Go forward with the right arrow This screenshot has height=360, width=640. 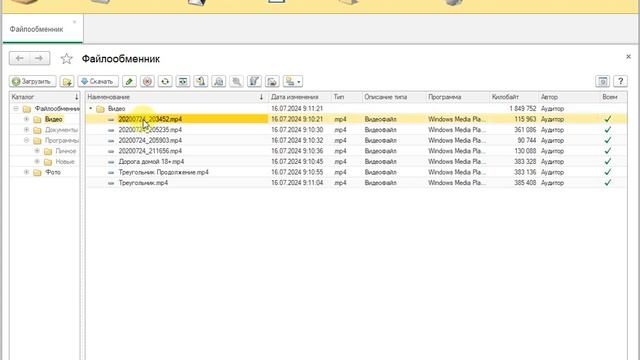point(39,58)
